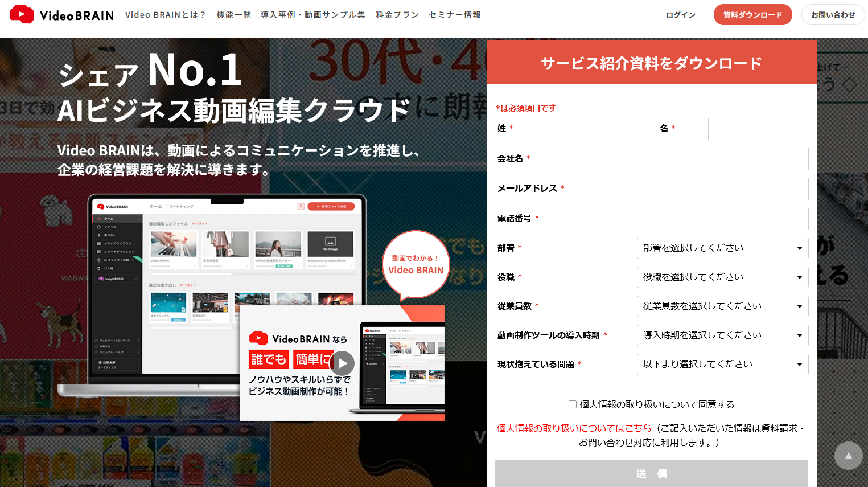Click the 動画でわかる Video BRAIN speech bubble
Viewport: 868px width, 487px height.
click(x=416, y=265)
